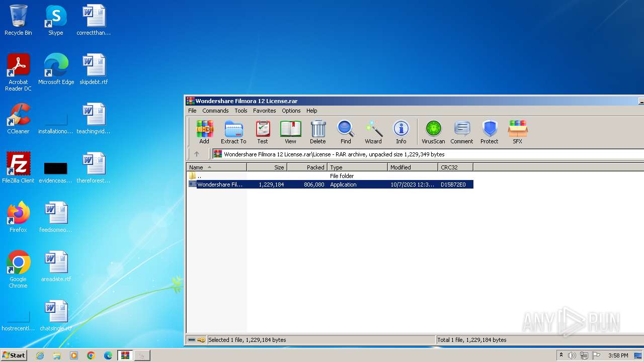Open Internet Explorer from taskbar
Viewport: 644px width, 362px height.
[40, 355]
